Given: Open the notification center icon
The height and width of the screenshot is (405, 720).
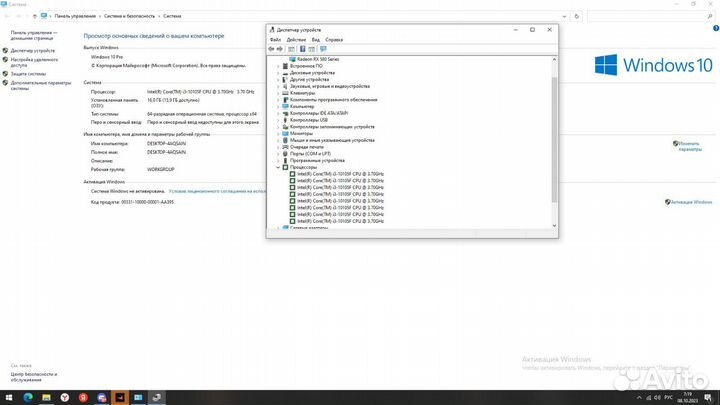Looking at the screenshot, I should [x=709, y=398].
